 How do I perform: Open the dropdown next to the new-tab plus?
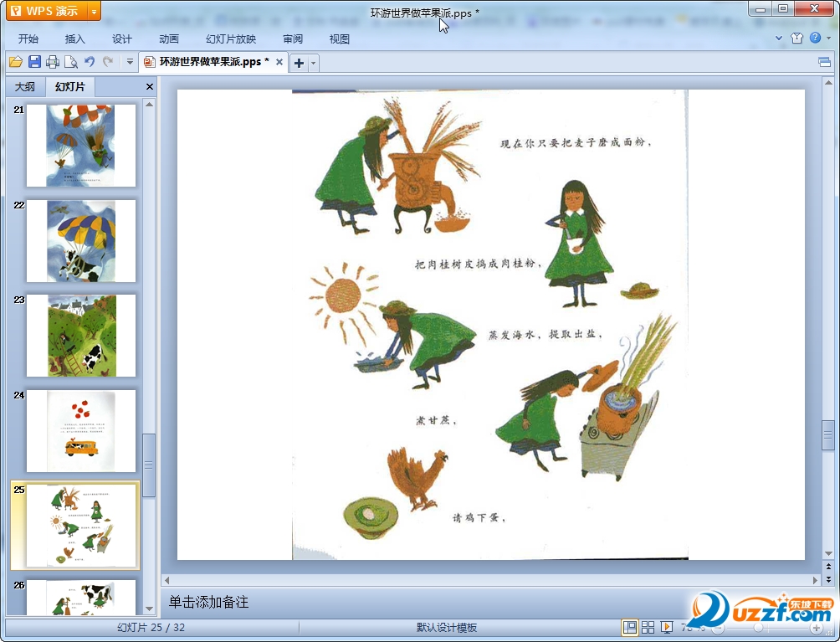(314, 64)
